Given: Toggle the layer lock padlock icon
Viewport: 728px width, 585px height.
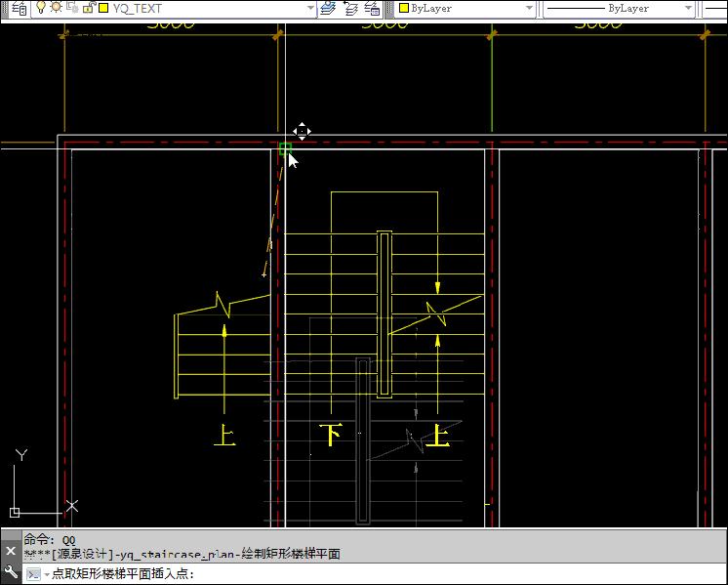Looking at the screenshot, I should (x=89, y=7).
